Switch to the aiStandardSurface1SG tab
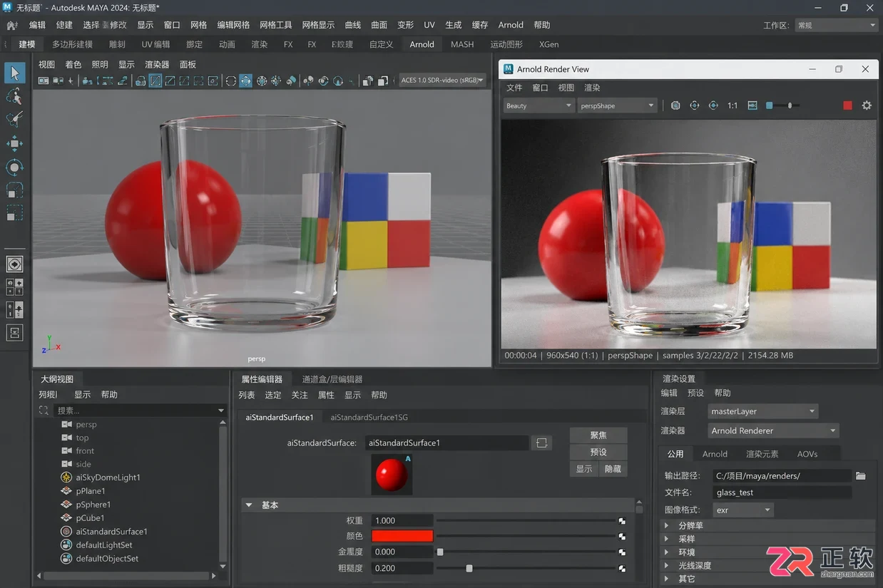 [369, 417]
